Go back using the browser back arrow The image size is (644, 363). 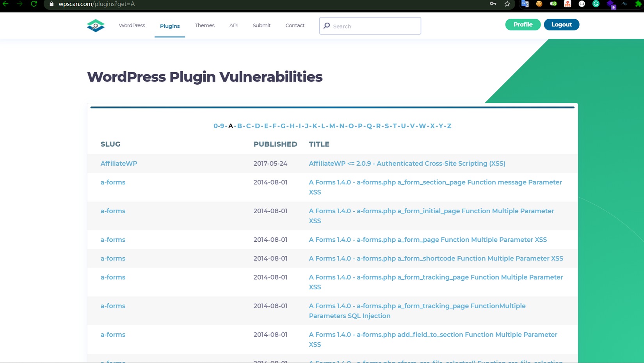[6, 4]
